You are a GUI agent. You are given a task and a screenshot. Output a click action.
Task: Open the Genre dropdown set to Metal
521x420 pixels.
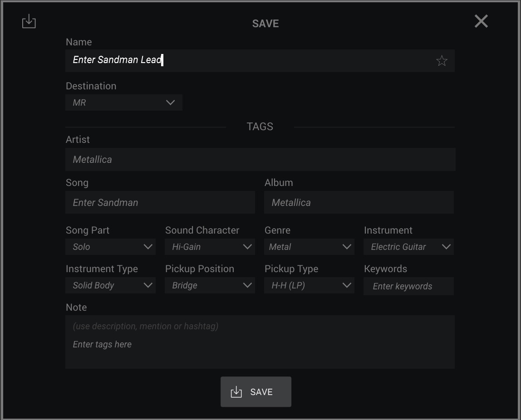coord(309,247)
